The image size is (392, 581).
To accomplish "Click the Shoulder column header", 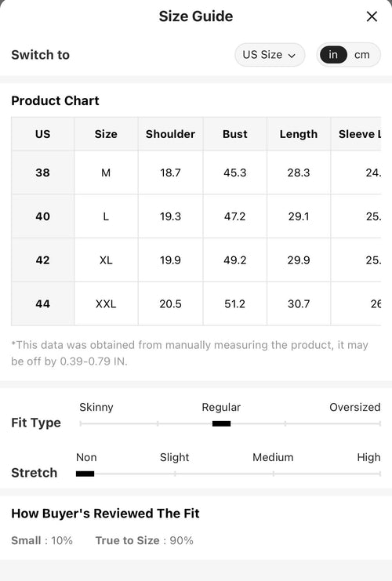I will coord(170,134).
